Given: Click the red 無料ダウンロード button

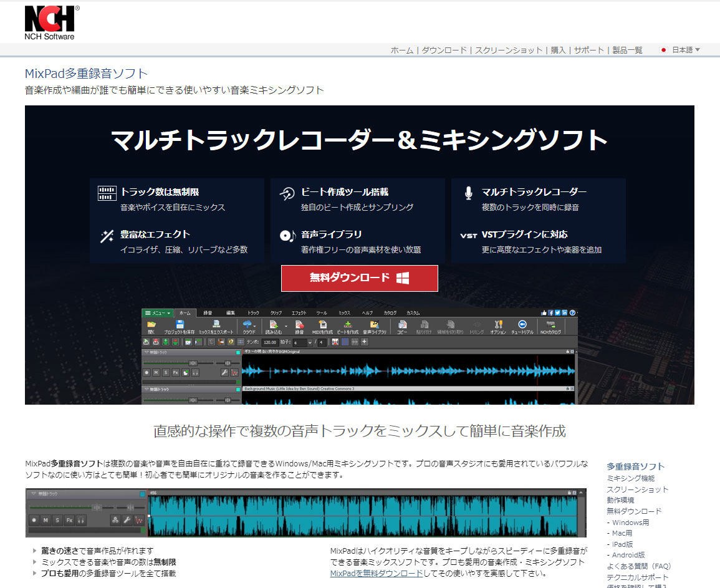Looking at the screenshot, I should (360, 278).
